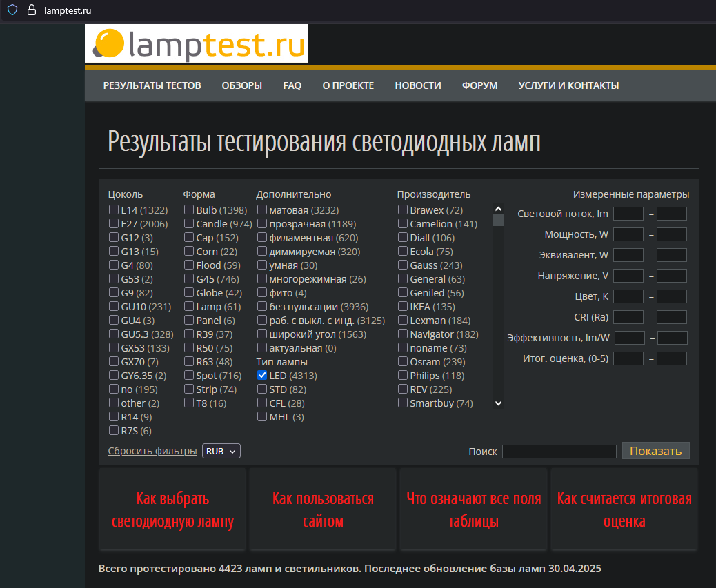
Task: Click the browser shield tracking-protection icon
Action: tap(12, 10)
